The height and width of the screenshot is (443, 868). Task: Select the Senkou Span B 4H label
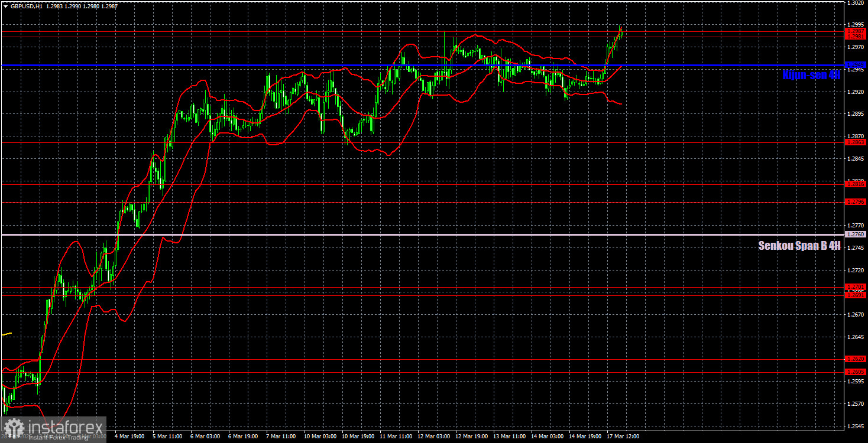tap(799, 246)
